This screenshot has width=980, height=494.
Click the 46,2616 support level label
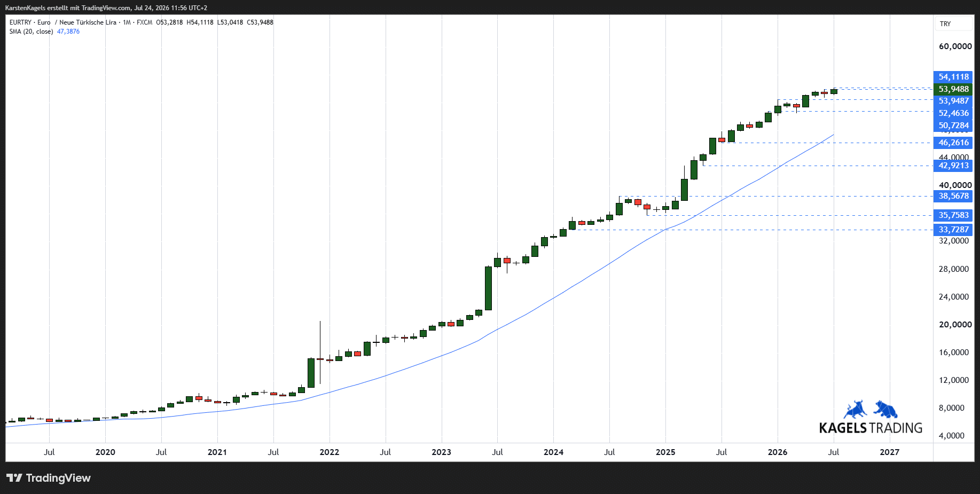coord(953,143)
